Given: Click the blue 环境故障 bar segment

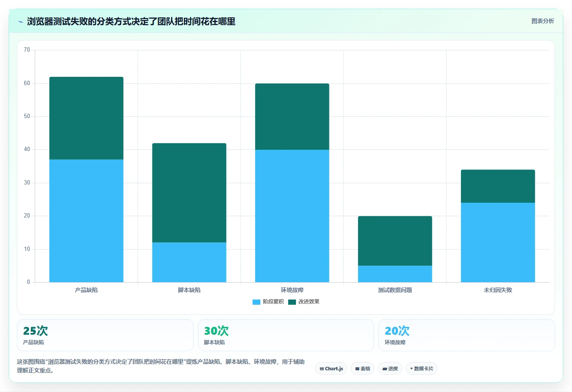Looking at the screenshot, I should pyautogui.click(x=292, y=216).
